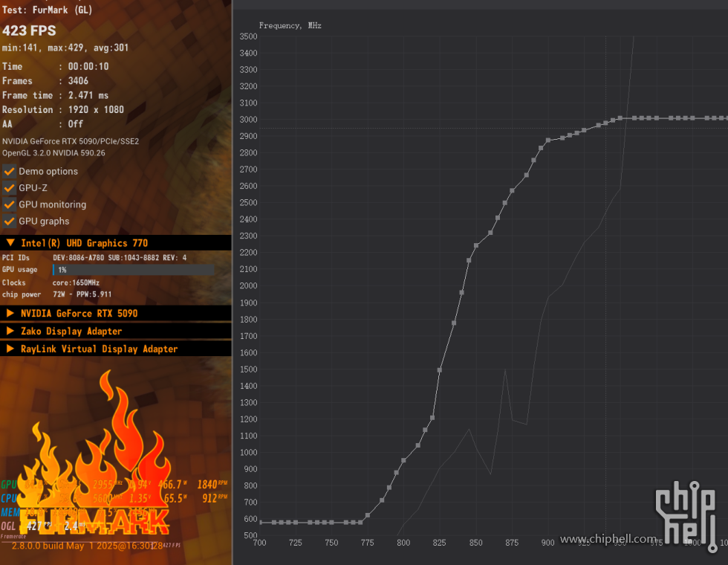This screenshot has width=728, height=565.
Task: Click the Frequency, MHz axis label
Action: point(290,25)
